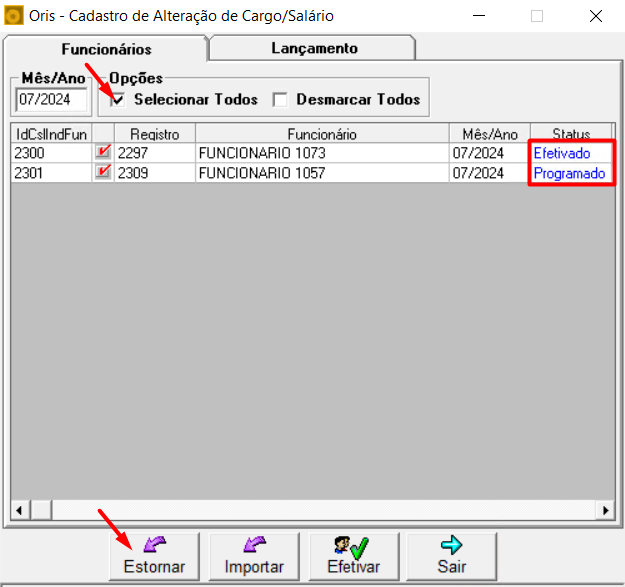
Task: Select cell with ID 2301
Action: (x=51, y=173)
